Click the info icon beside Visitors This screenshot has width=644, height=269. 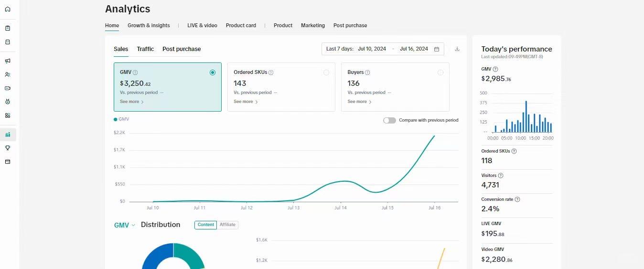[501, 176]
